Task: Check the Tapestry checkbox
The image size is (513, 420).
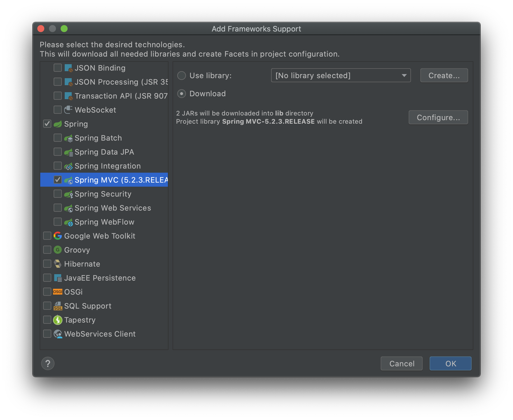Action: coord(47,320)
